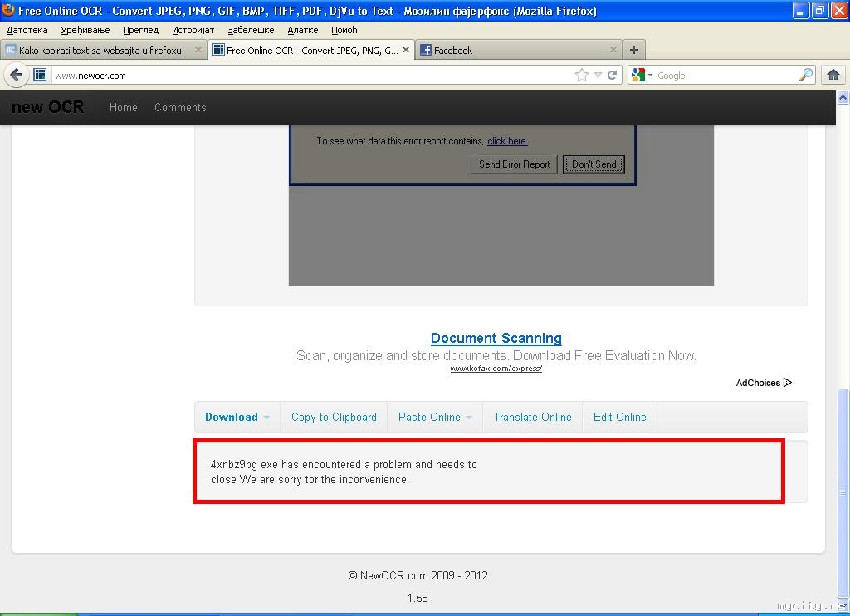The image size is (850, 616).
Task: Go to the Home nav link
Action: point(123,107)
